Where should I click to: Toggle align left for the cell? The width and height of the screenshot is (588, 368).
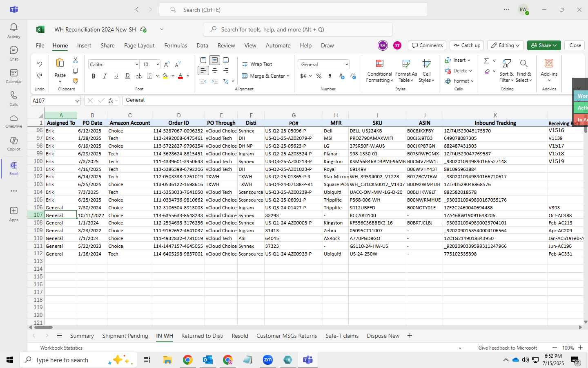pyautogui.click(x=203, y=71)
